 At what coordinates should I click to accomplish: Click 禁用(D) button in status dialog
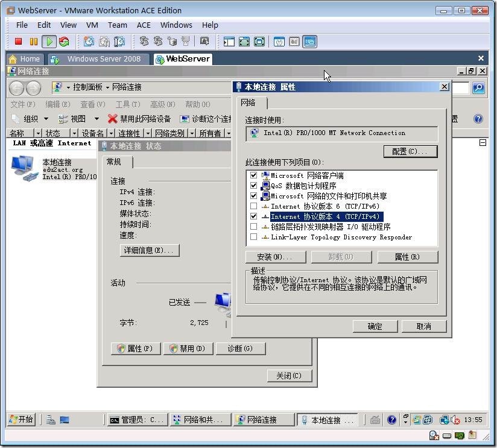188,349
